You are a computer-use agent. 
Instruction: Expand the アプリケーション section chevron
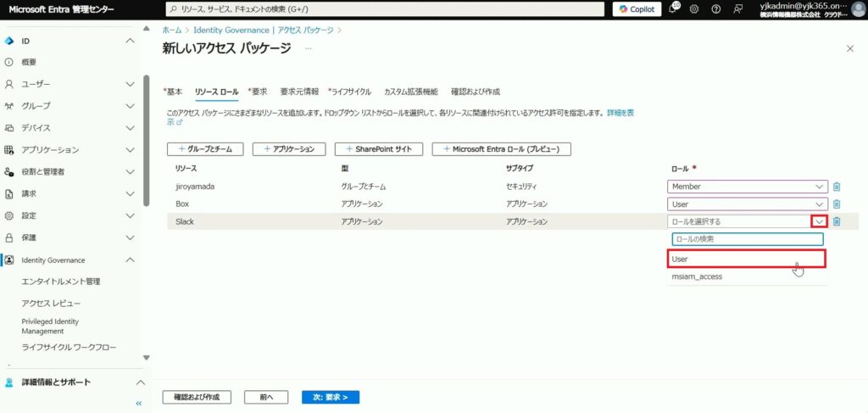tap(130, 150)
